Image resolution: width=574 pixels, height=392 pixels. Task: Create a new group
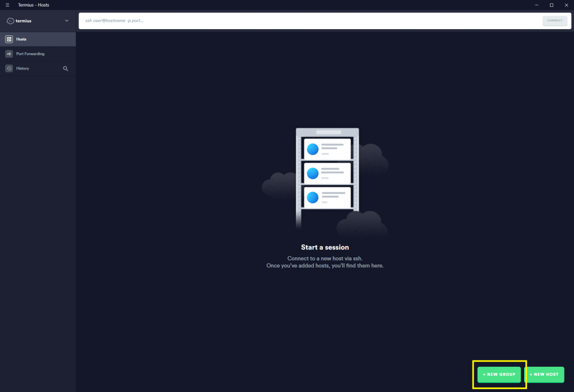pos(499,375)
